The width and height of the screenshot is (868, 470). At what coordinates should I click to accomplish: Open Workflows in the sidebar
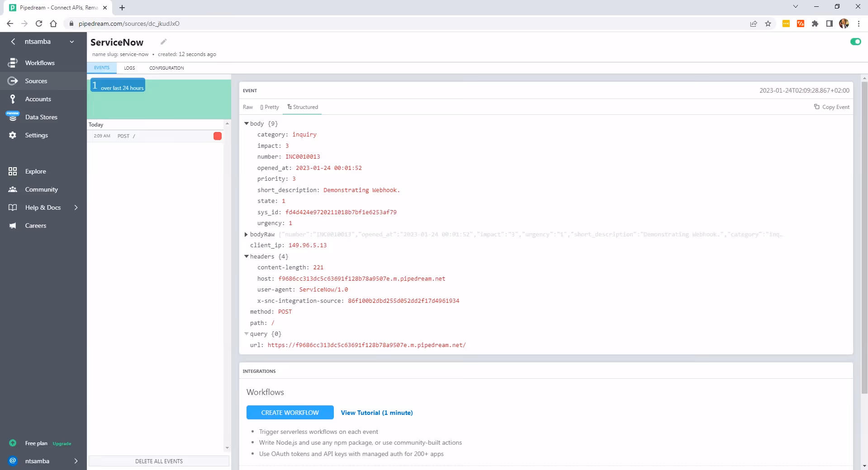(x=39, y=63)
